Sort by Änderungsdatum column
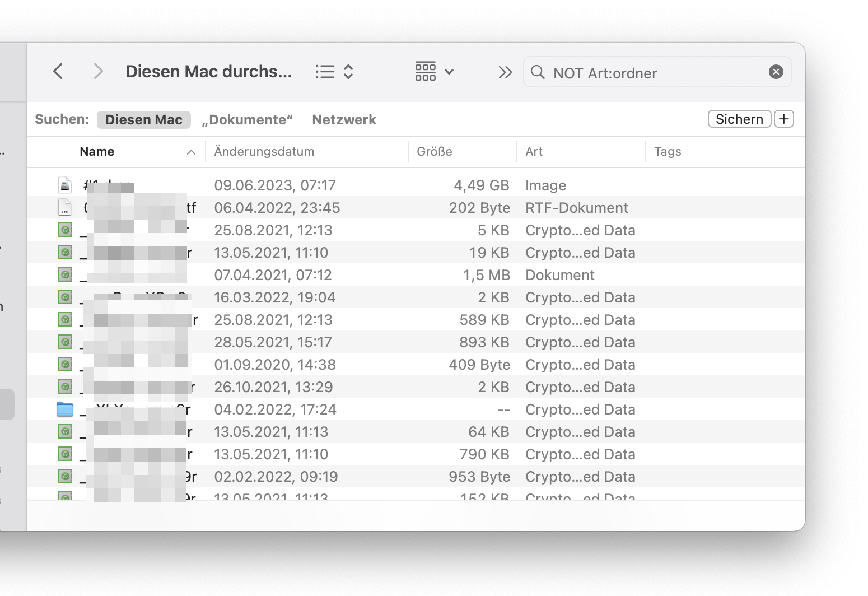Image resolution: width=868 pixels, height=596 pixels. 264,152
